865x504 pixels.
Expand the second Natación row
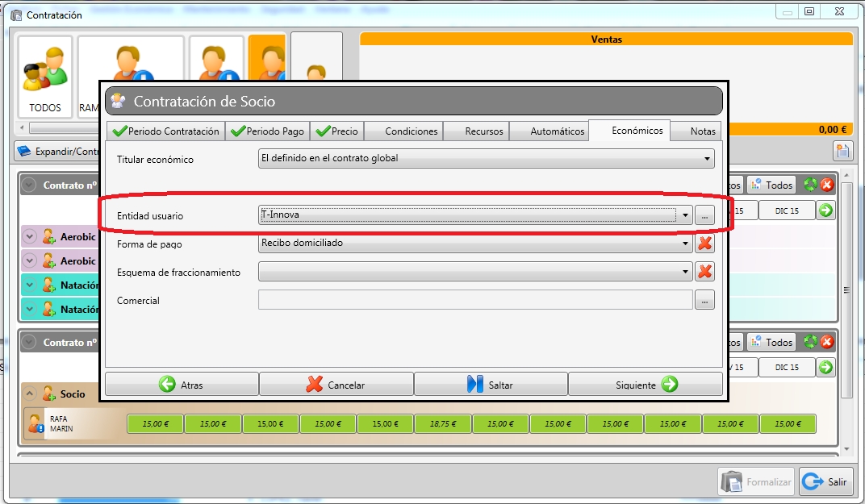(29, 310)
